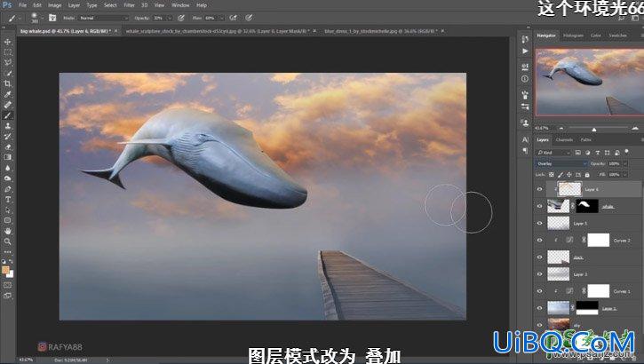Open Character panel icon in dock
Image resolution: width=644 pixels, height=364 pixels.
point(525,140)
